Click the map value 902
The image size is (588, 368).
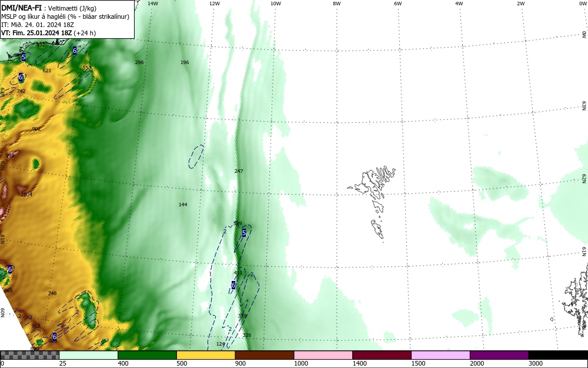tap(36, 129)
